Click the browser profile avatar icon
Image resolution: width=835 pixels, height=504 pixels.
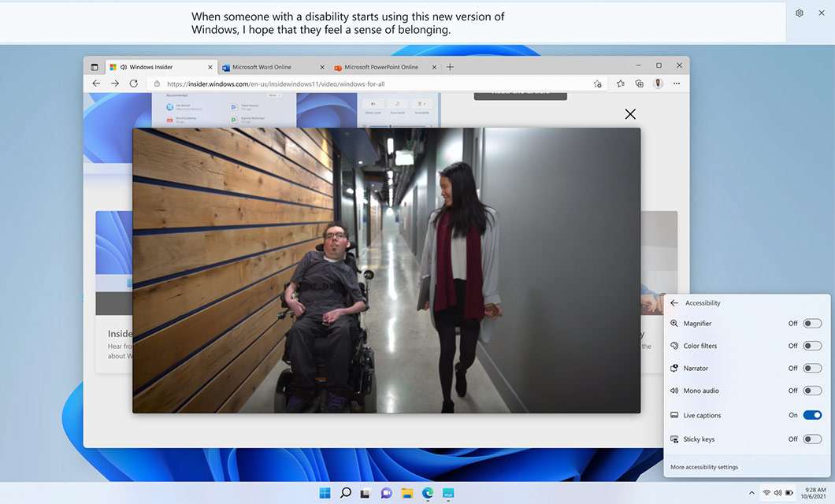[x=659, y=83]
